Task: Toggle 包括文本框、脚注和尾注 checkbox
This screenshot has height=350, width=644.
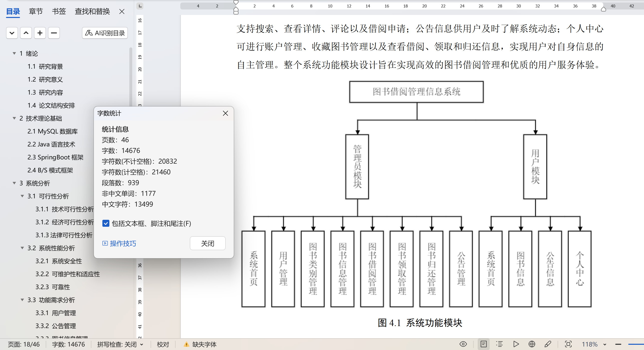Action: [106, 223]
